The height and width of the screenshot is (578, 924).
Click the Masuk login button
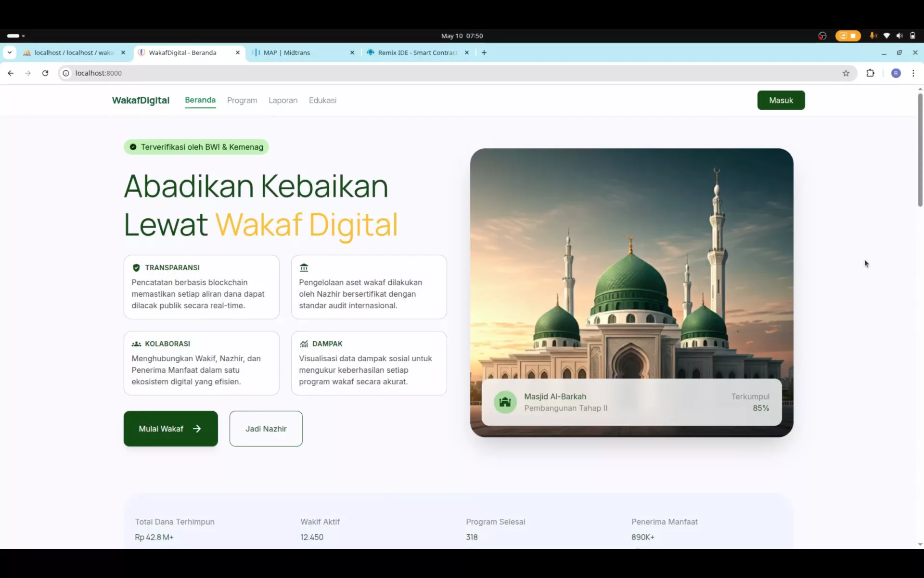pyautogui.click(x=781, y=100)
